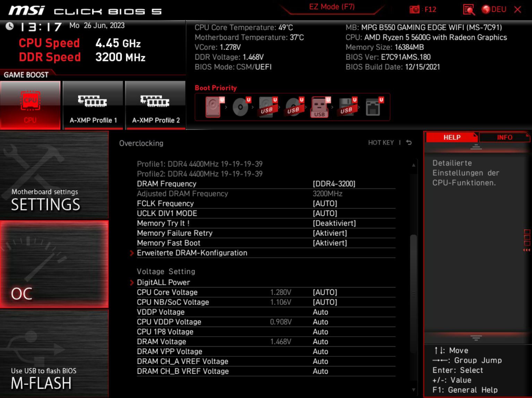
Task: Open the BIOS search magnifier icon
Action: coord(469,9)
